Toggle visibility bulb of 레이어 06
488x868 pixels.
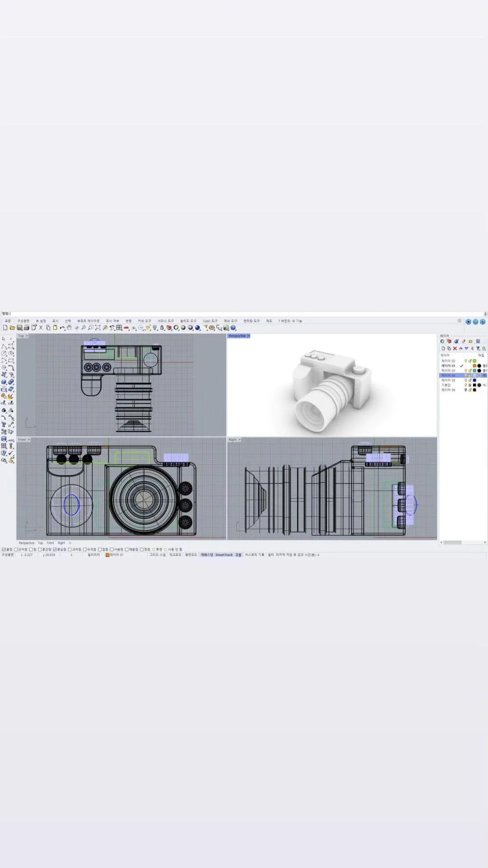(x=466, y=390)
